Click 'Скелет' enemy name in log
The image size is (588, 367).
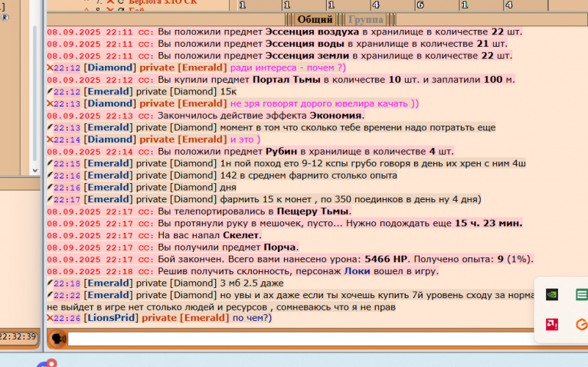240,235
